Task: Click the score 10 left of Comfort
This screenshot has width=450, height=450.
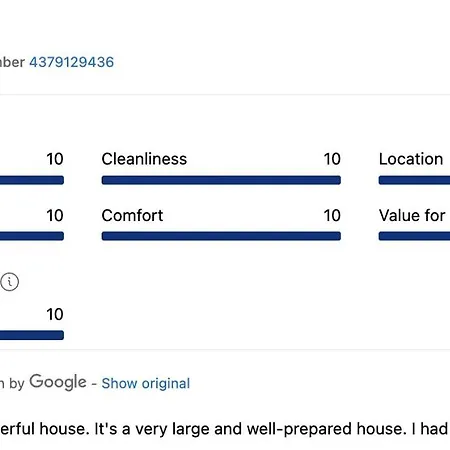Action: point(55,215)
